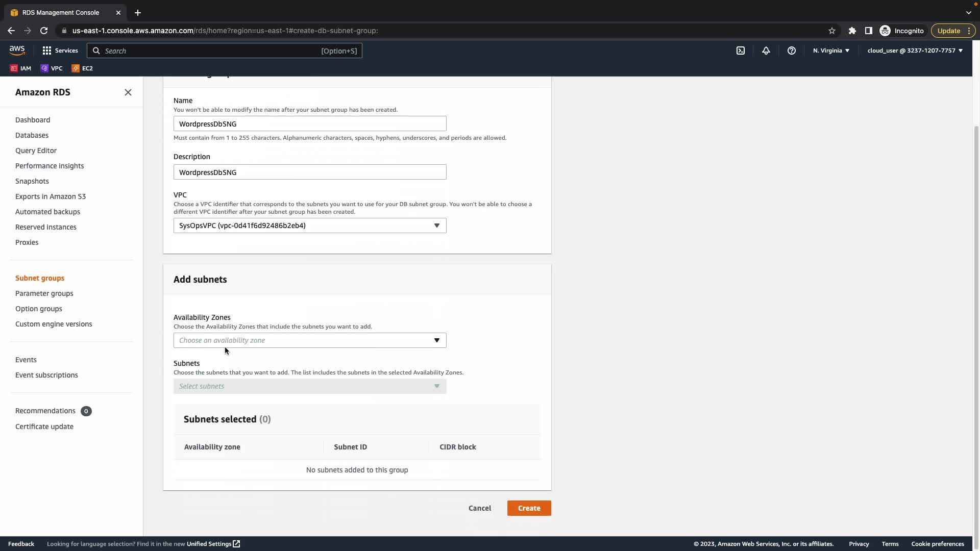
Task: Cancel the subnet group creation
Action: click(x=480, y=508)
